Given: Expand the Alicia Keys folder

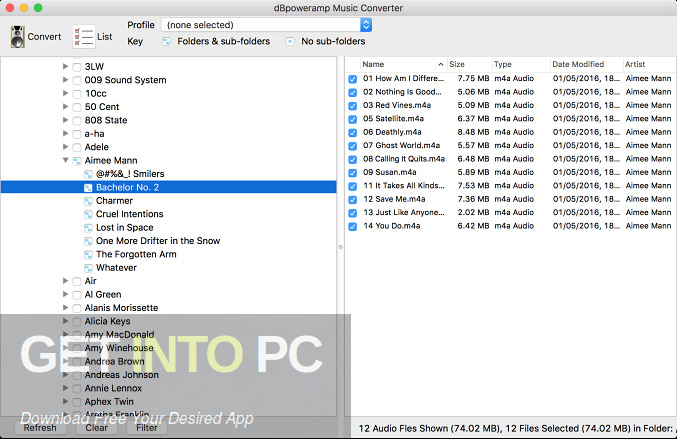Looking at the screenshot, I should 66,321.
